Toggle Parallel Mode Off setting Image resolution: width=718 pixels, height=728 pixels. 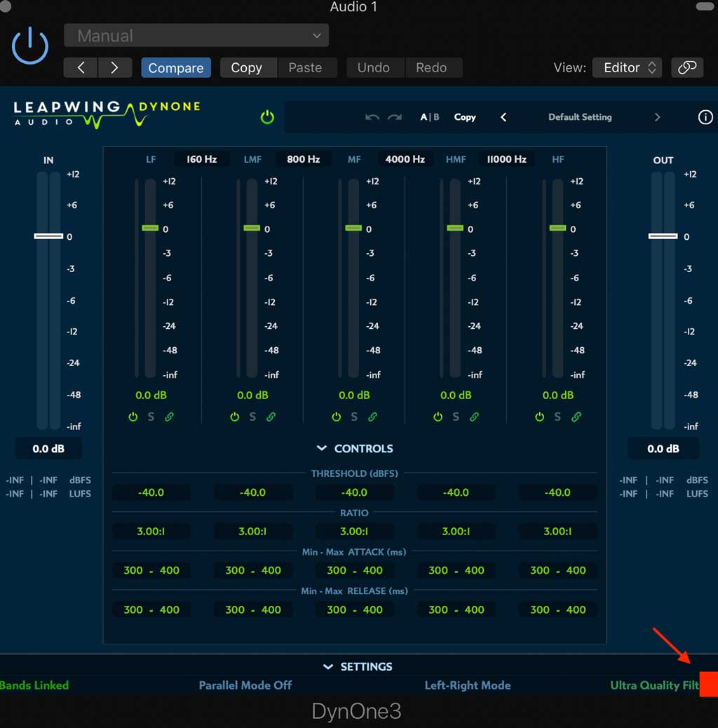245,685
